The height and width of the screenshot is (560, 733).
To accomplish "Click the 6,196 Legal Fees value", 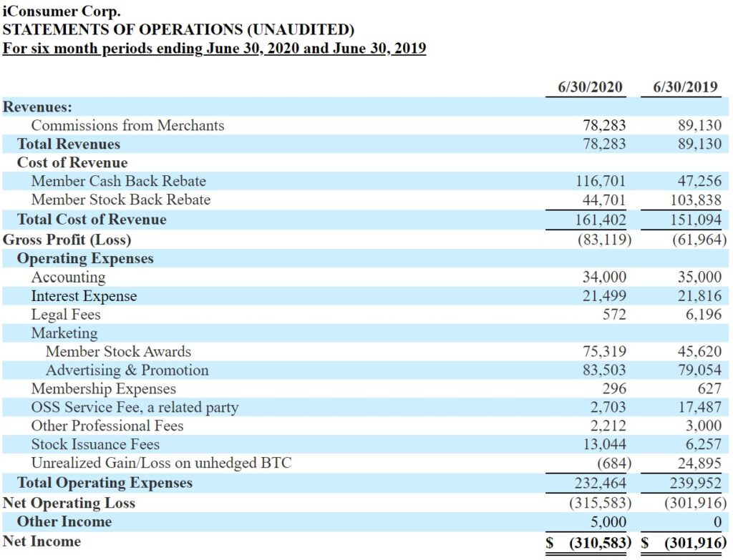I will [704, 314].
